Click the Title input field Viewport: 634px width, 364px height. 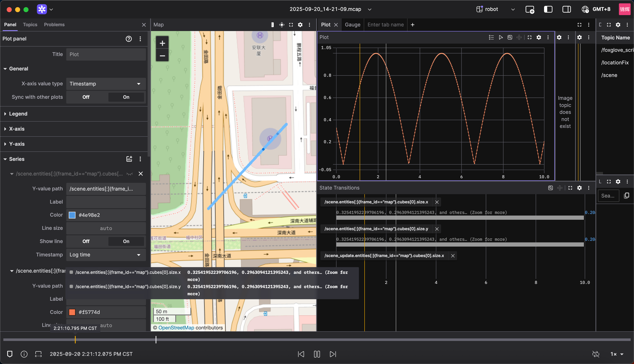(x=106, y=54)
